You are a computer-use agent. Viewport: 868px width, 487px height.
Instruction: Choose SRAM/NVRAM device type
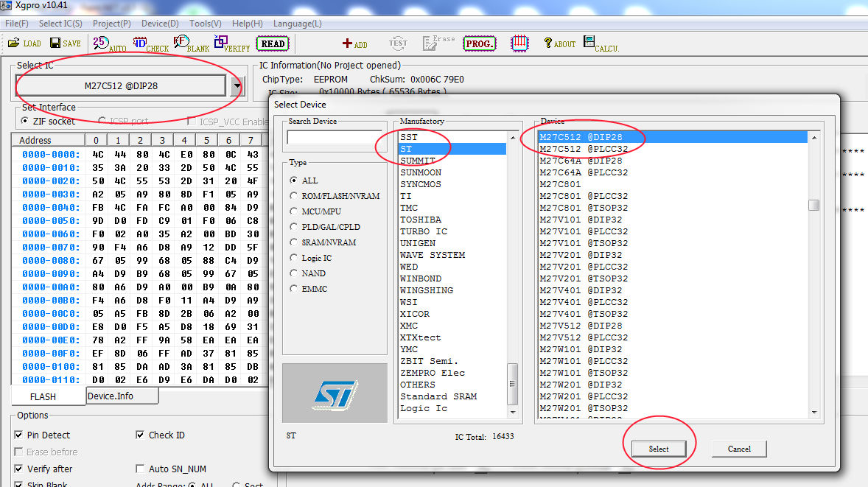pos(293,242)
